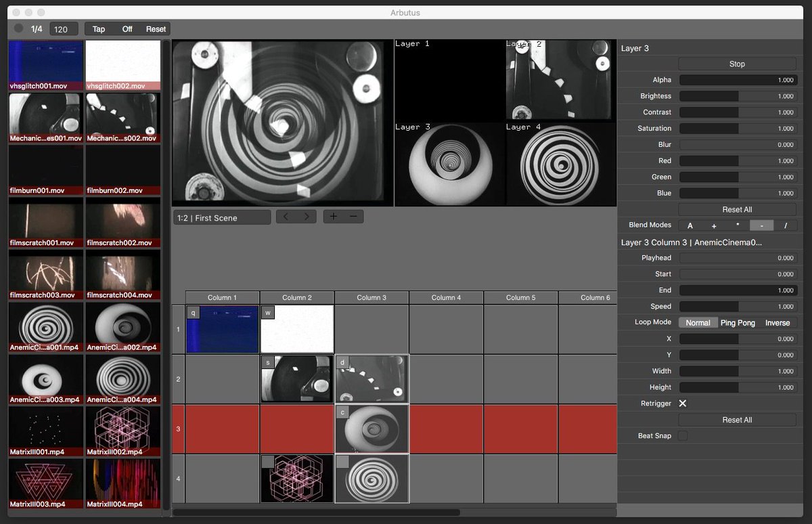This screenshot has height=524, width=812.
Task: Adjust the Alpha slider
Action: [738, 80]
